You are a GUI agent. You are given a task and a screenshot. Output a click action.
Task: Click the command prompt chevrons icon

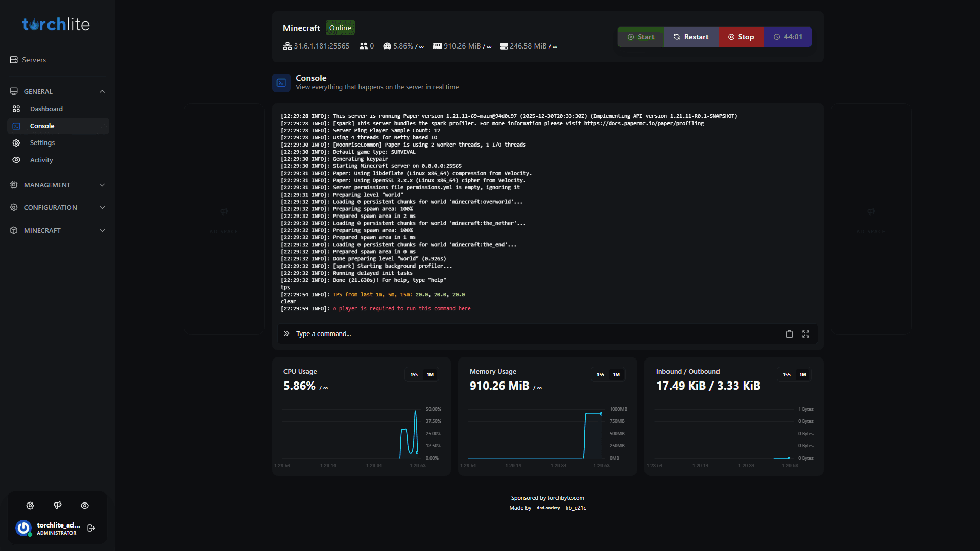286,333
